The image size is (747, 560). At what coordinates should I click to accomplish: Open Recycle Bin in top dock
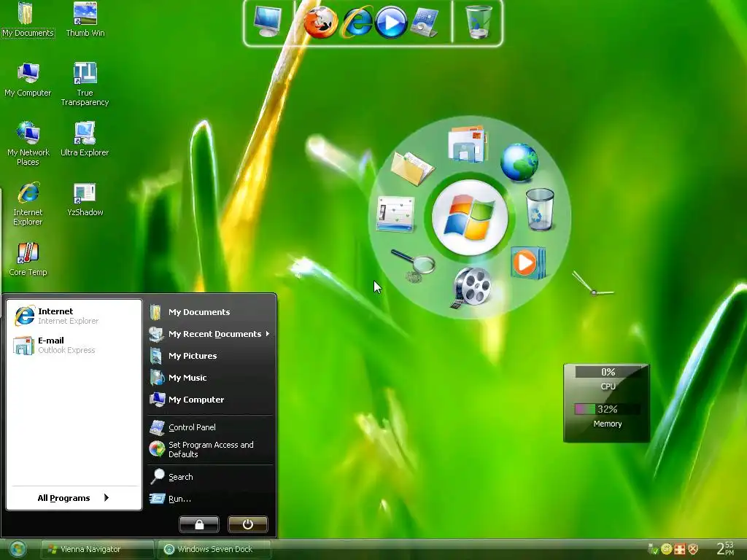478,22
